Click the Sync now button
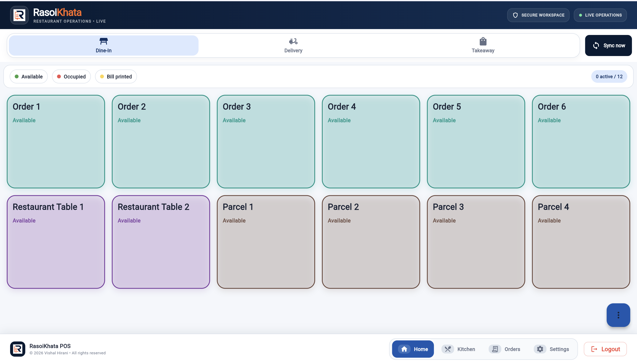The height and width of the screenshot is (364, 637). point(608,45)
